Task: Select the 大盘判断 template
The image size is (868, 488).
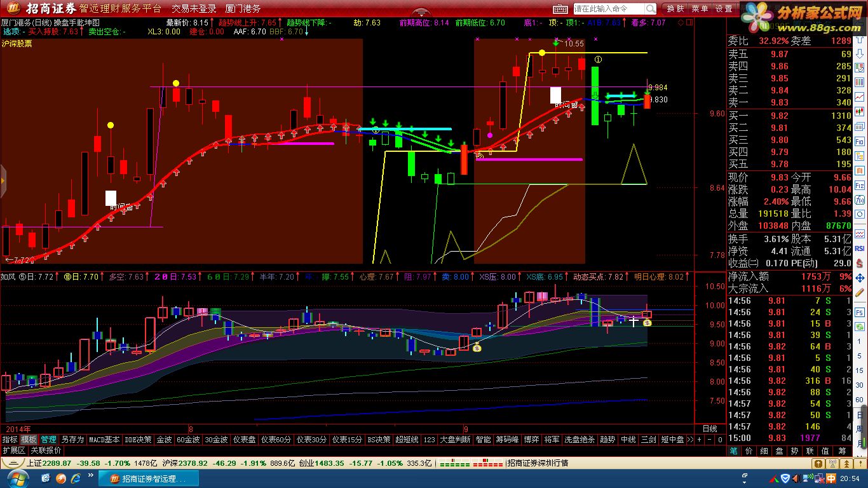Action: [x=455, y=440]
